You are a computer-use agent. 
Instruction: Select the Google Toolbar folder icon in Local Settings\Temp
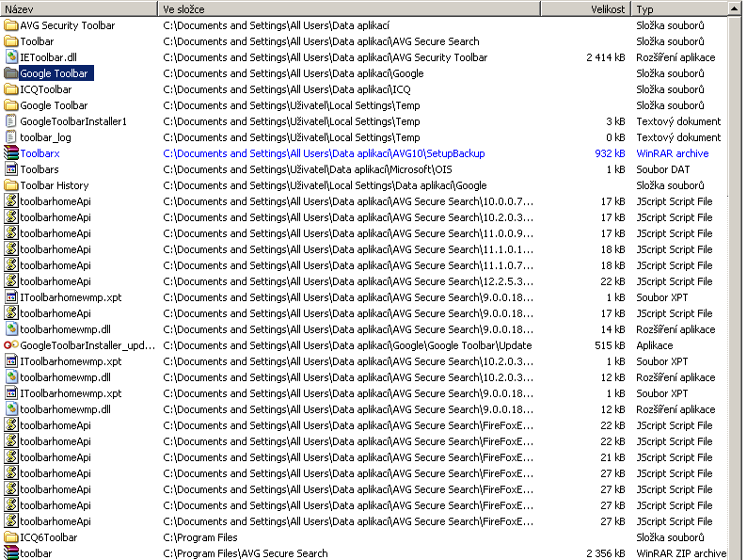tap(11, 105)
